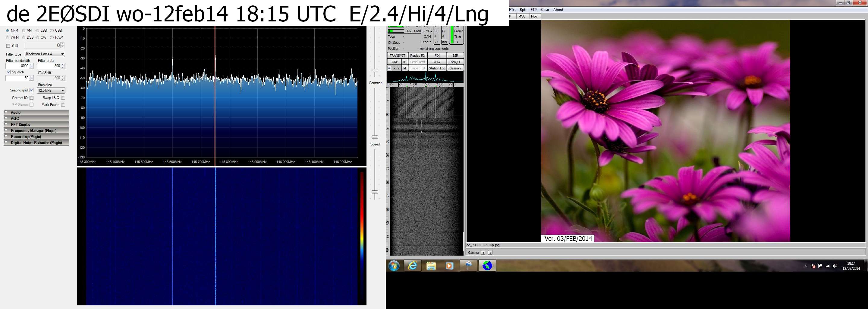
Task: Open Windows Explorer folder icon in taskbar
Action: click(431, 266)
